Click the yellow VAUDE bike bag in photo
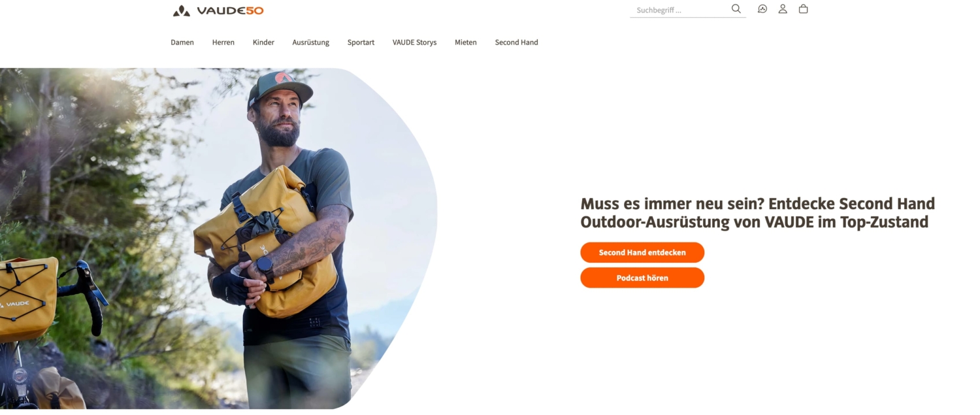Image resolution: width=980 pixels, height=415 pixels. [28, 299]
